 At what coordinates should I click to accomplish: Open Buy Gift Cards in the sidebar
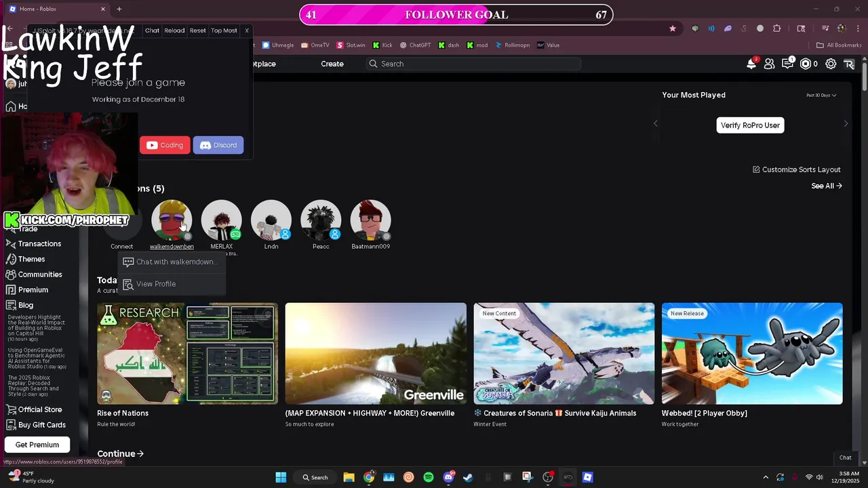36,425
